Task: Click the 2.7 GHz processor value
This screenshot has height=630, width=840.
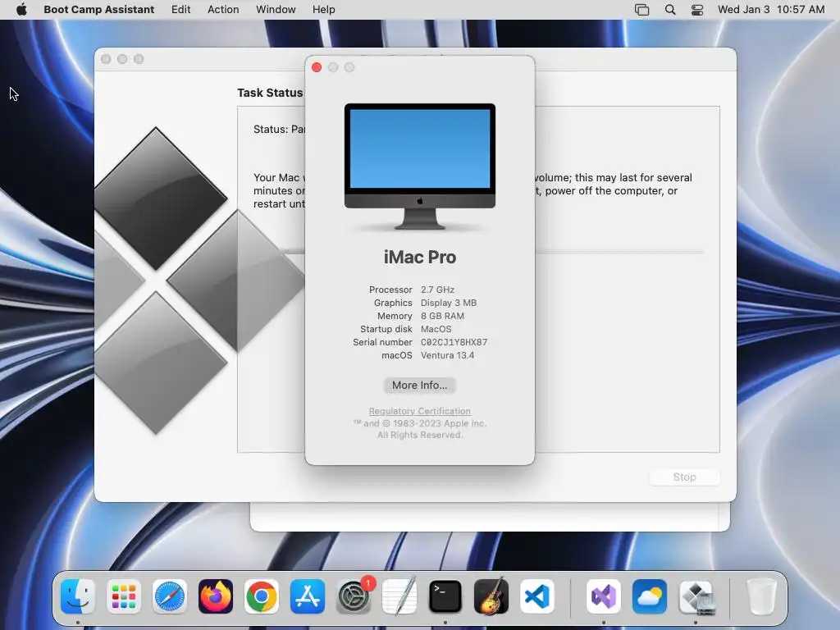Action: click(437, 290)
